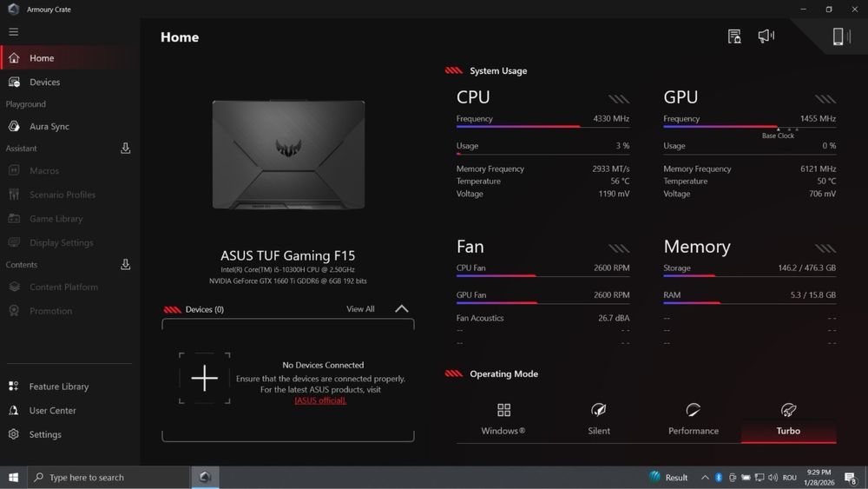This screenshot has width=868, height=489.
Task: Show hidden system tray icons
Action: click(705, 478)
